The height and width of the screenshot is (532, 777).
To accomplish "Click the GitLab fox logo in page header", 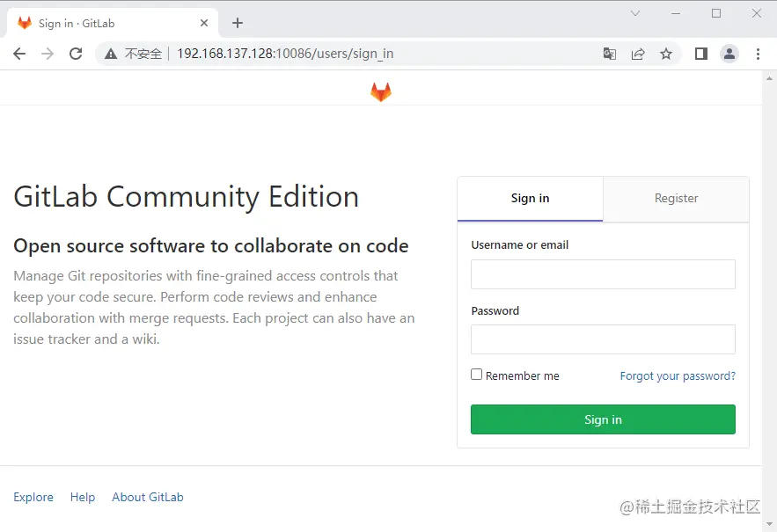I will 380,92.
